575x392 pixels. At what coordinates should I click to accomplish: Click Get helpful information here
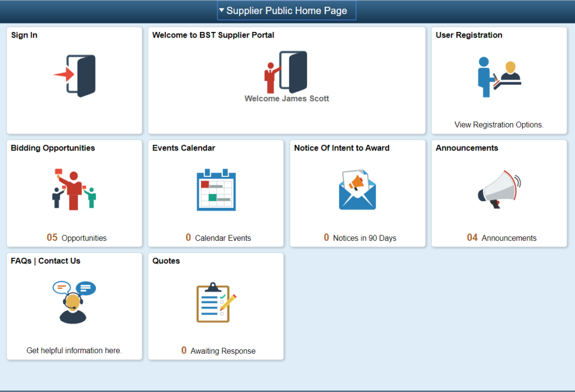[74, 350]
